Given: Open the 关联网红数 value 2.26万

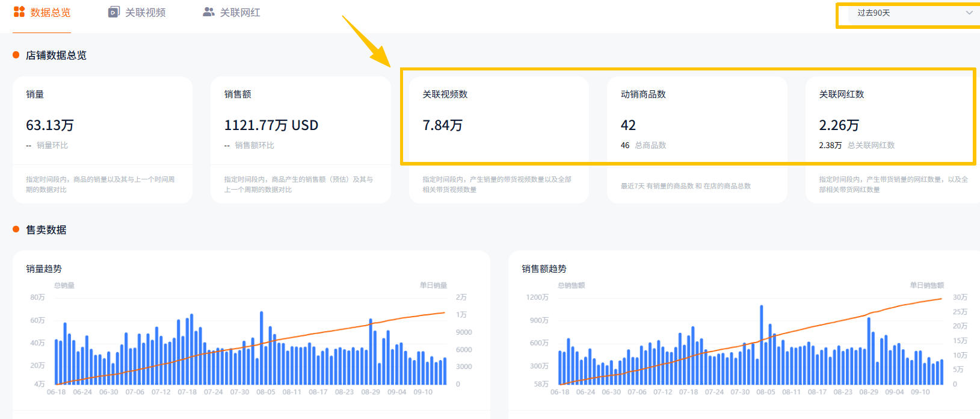Looking at the screenshot, I should (x=839, y=125).
